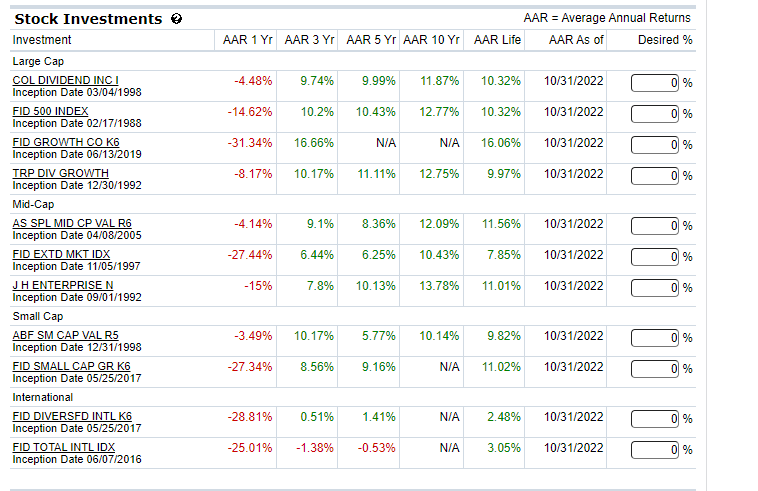
Task: Click Desired % field for J H ENTERPRISE N
Action: click(655, 288)
